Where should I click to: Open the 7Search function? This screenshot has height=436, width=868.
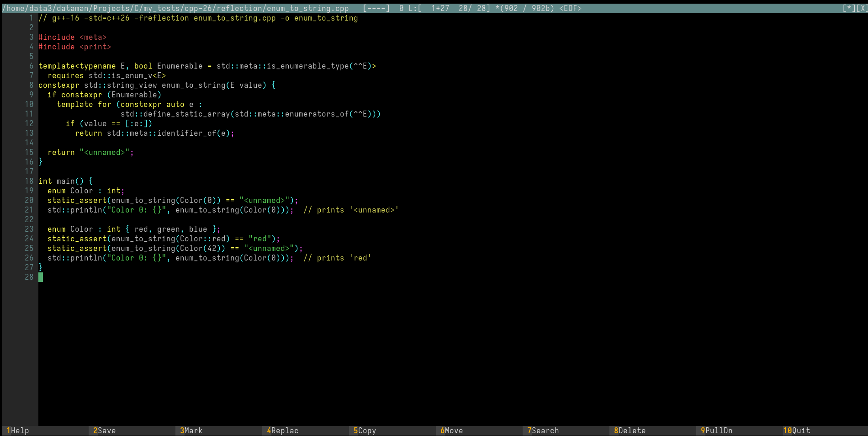click(545, 431)
